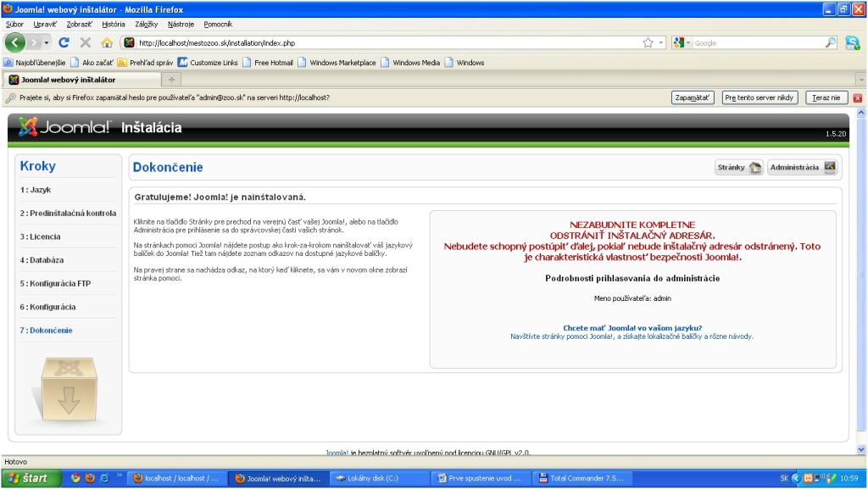The width and height of the screenshot is (868, 489).
Task: Click the forward navigation arrow
Action: click(34, 42)
